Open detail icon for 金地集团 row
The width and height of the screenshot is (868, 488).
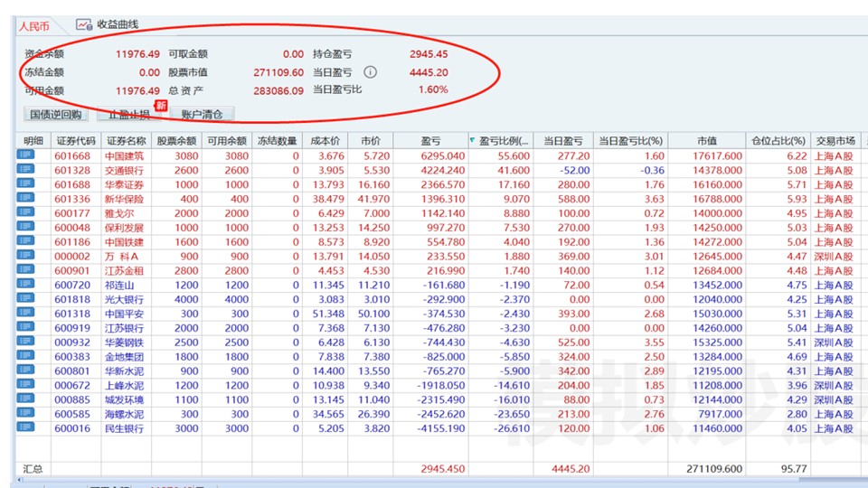(25, 356)
